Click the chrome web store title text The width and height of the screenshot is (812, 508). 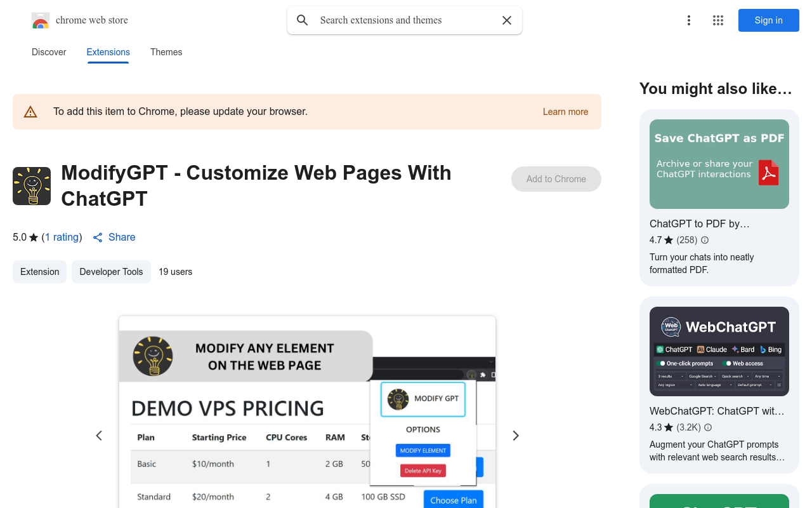92,20
